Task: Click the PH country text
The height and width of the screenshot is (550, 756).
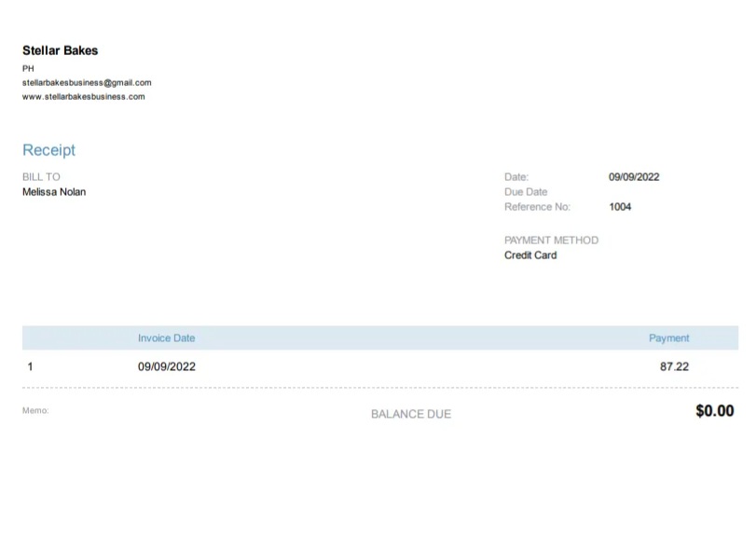Action: click(28, 68)
